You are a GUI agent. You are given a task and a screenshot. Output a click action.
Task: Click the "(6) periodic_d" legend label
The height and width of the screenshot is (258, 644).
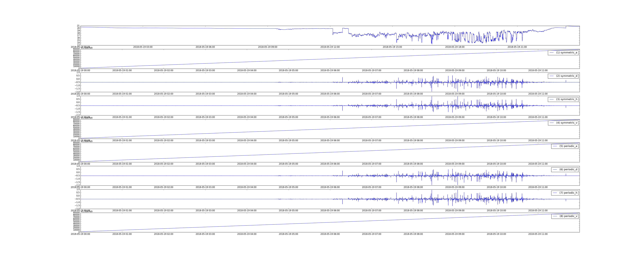(x=568, y=169)
